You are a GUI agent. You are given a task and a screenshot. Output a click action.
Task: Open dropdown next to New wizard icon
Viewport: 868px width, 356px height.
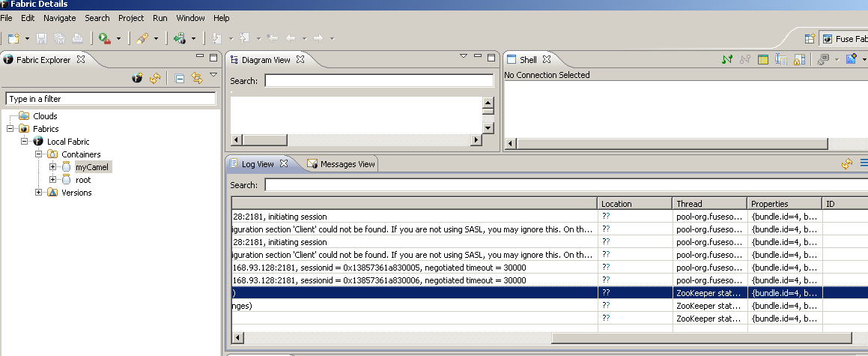click(x=27, y=39)
